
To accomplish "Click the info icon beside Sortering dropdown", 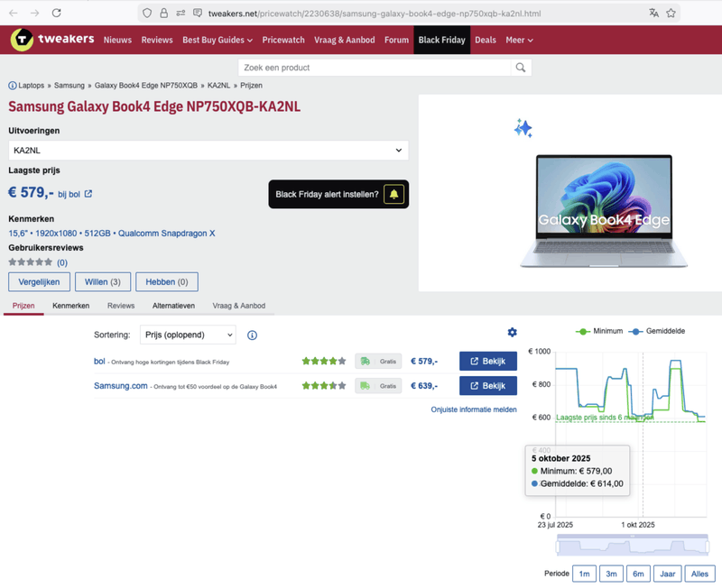I will 252,335.
